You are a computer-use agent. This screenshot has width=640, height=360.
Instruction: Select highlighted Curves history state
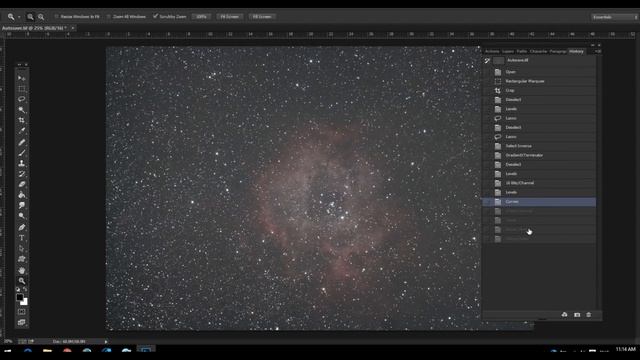[539, 202]
